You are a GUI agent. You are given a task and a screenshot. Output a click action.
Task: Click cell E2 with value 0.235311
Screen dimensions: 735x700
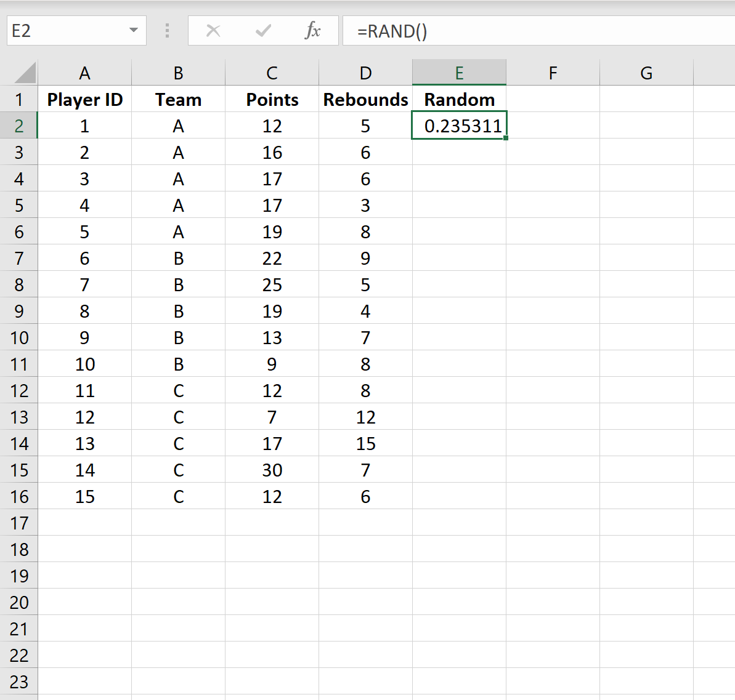pos(459,126)
